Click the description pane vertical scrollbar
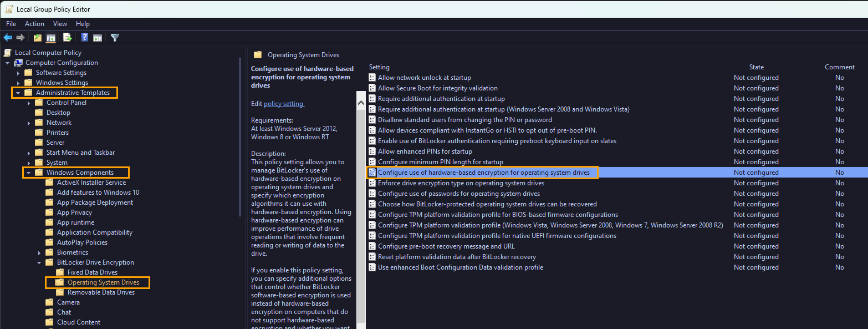Viewport: 868px width, 329px height. (361, 211)
